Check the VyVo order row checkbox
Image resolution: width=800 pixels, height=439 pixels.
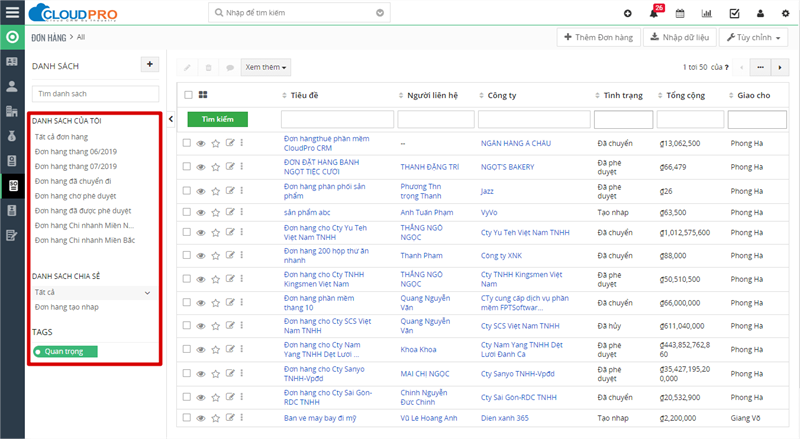(187, 212)
